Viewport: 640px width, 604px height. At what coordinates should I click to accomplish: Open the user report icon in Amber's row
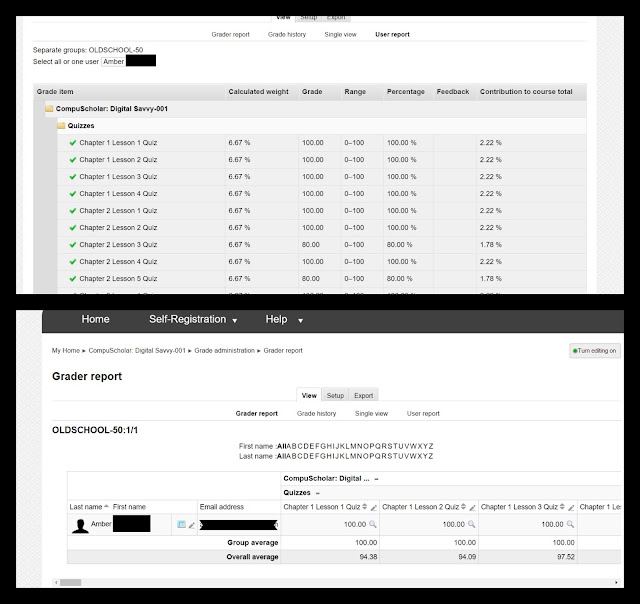pyautogui.click(x=182, y=524)
